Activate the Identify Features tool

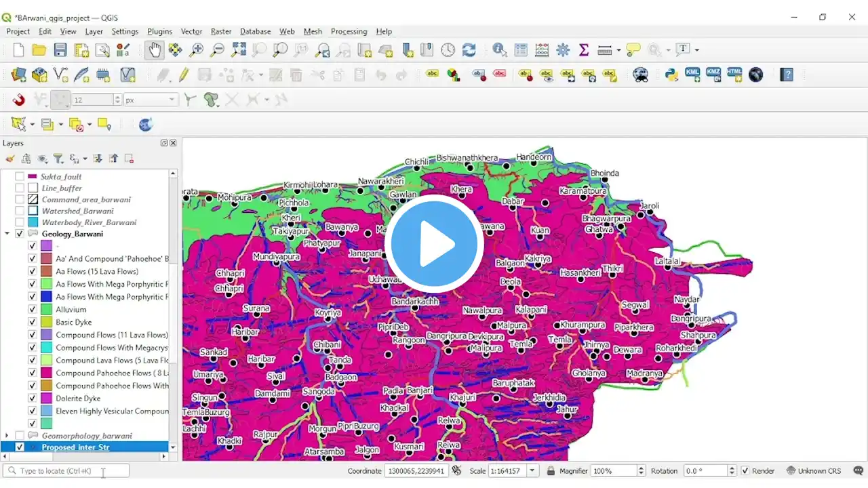point(500,49)
